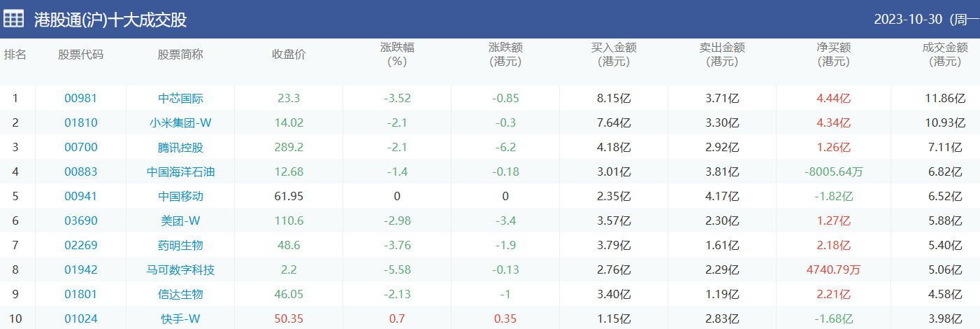Open 快手-W stock page

tap(180, 319)
